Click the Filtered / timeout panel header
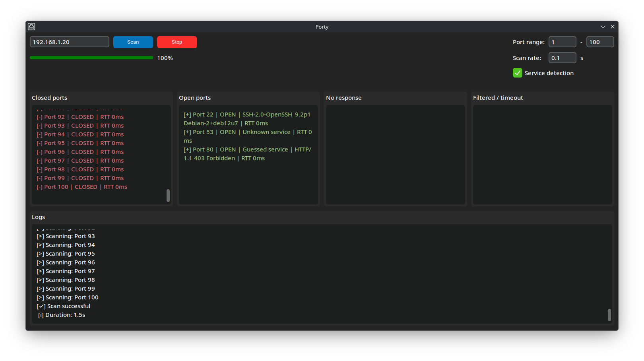 pyautogui.click(x=498, y=97)
